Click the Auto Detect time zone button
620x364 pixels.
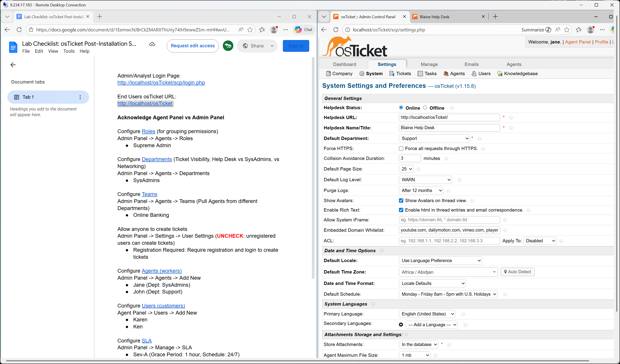click(x=518, y=272)
